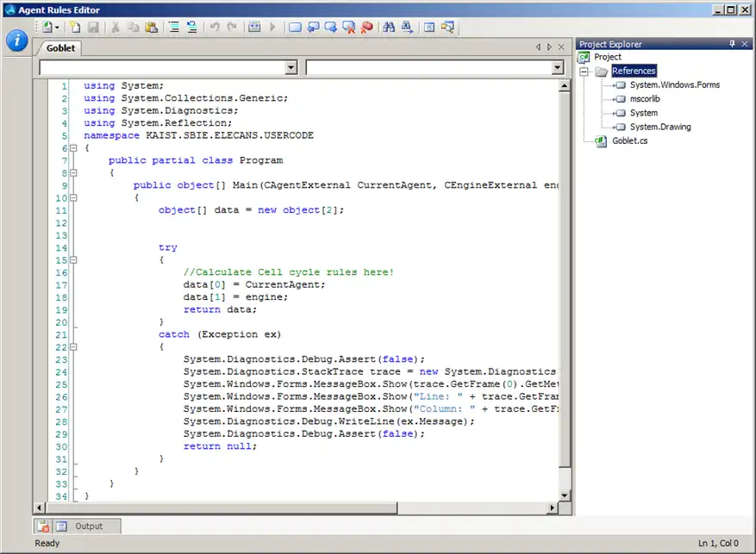This screenshot has height=554, width=756.
Task: Collapse the Main method at line 10
Action: click(x=74, y=198)
